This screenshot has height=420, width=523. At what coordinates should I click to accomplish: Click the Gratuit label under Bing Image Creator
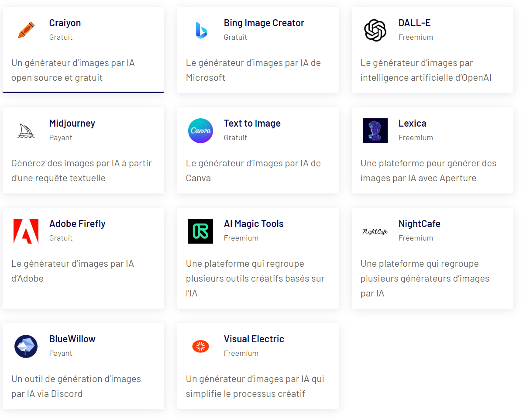[235, 38]
